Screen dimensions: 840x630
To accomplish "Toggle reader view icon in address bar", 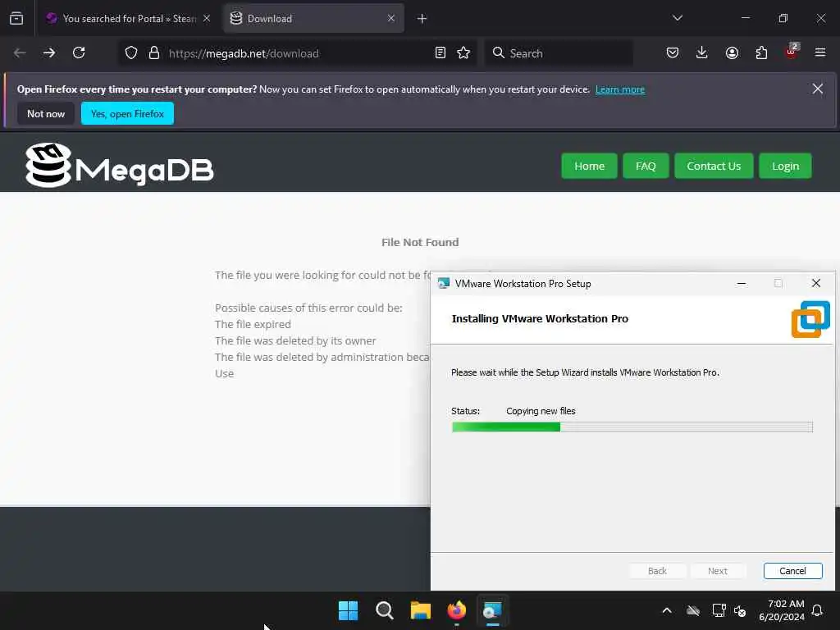I will (441, 53).
